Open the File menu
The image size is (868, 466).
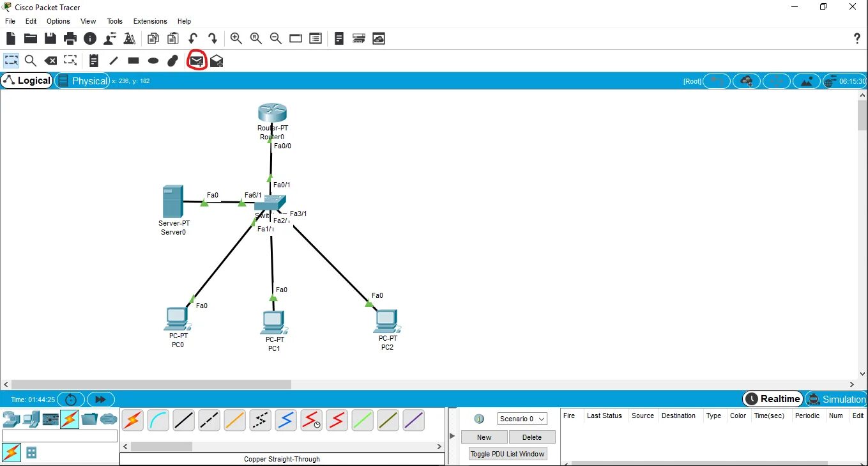click(10, 21)
